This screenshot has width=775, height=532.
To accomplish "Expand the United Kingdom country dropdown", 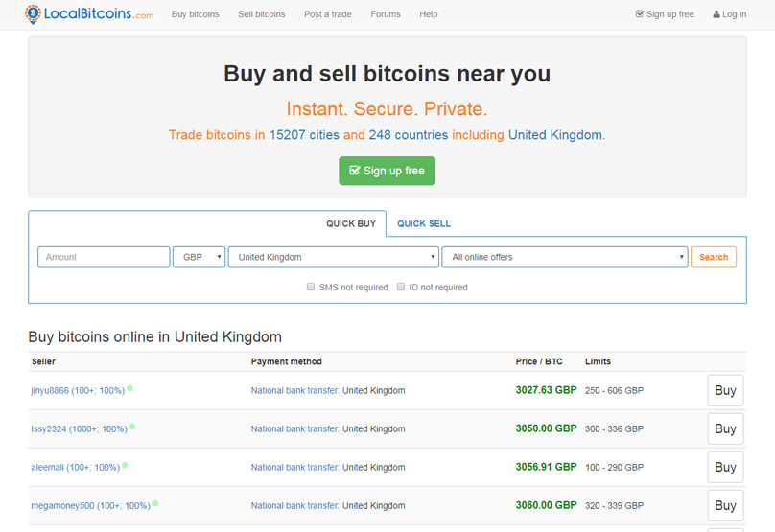I will click(333, 257).
